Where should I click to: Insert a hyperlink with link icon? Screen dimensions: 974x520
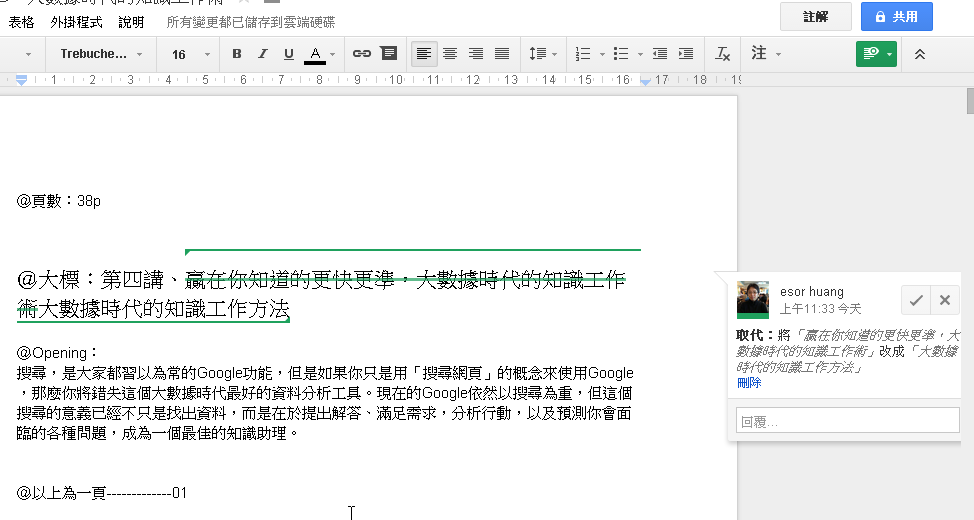tap(362, 54)
